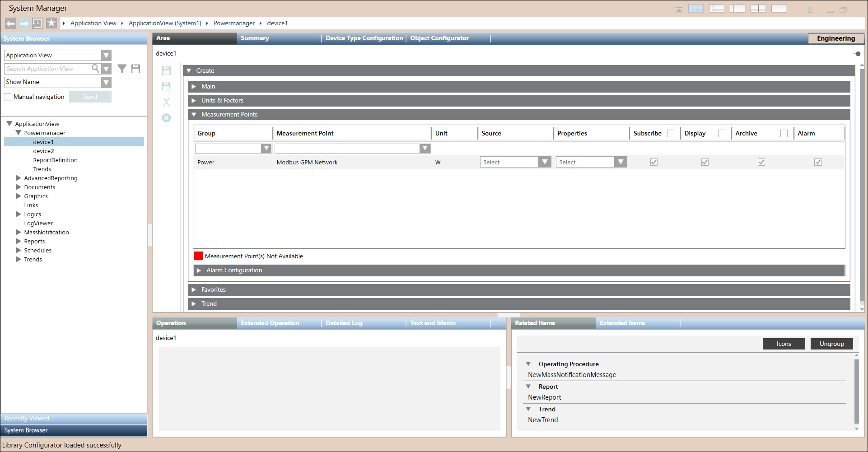The height and width of the screenshot is (452, 868).
Task: Select the single-pane full window layout icon
Action: [779, 9]
